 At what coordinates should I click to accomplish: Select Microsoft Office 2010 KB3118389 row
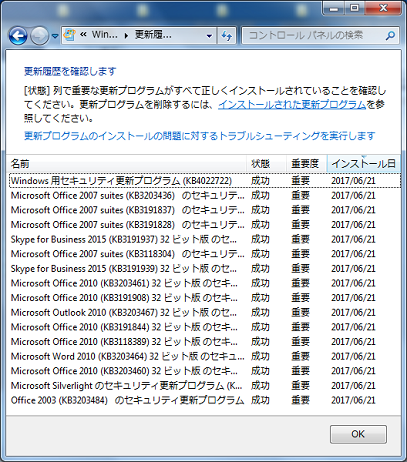[205, 342]
